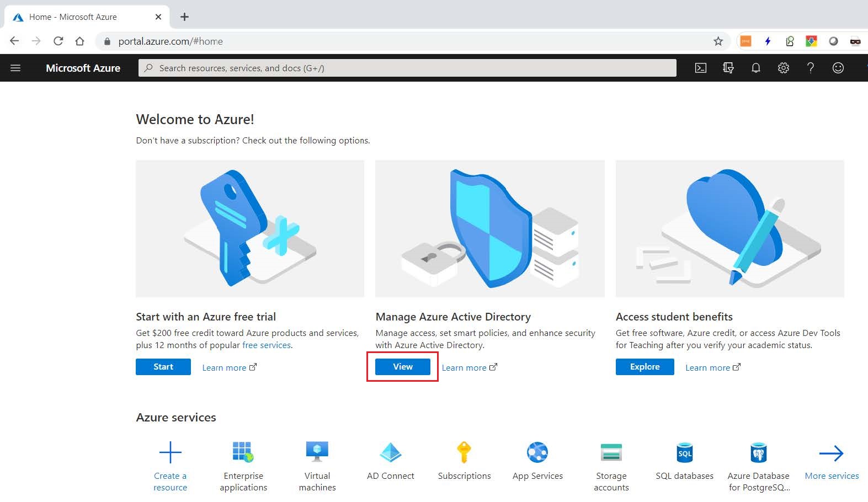Follow the free services link
Screen dimensions: 868x502
click(266, 345)
